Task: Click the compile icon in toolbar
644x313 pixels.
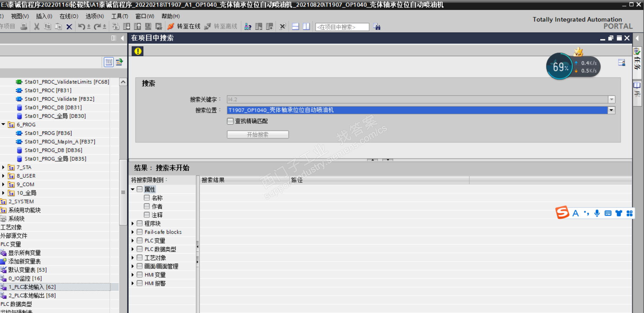Action: (x=116, y=27)
